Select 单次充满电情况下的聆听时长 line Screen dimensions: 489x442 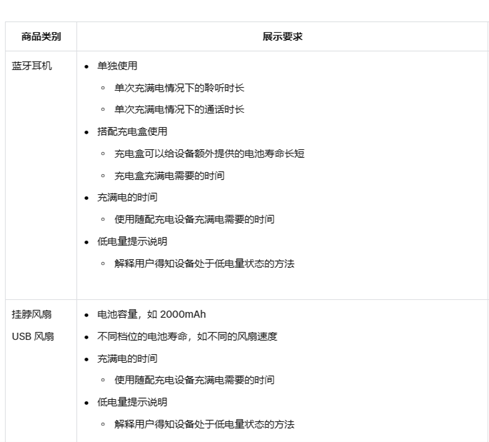(179, 88)
